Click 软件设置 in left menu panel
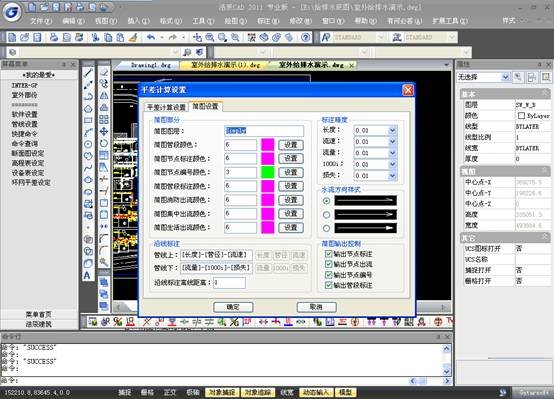 25,115
